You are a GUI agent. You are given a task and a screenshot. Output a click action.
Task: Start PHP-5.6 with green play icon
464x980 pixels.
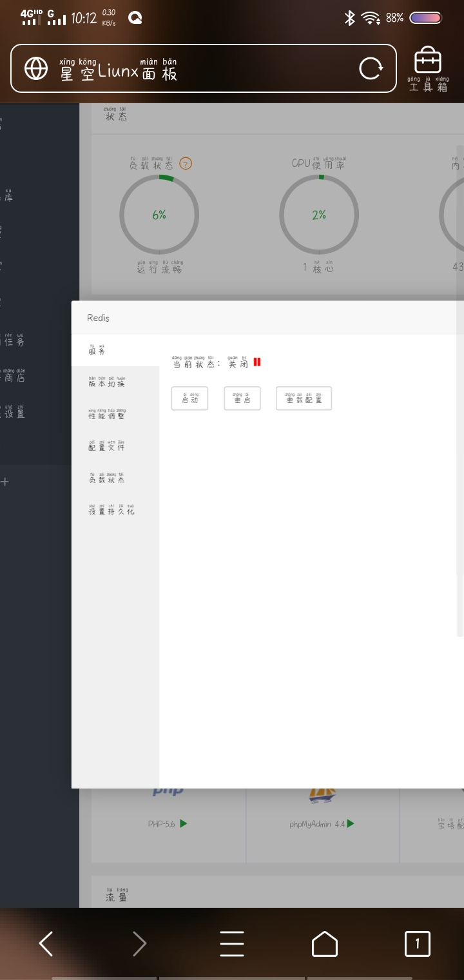[x=184, y=823]
